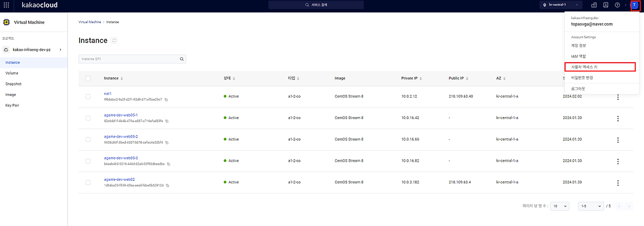
Task: Sort by the 상태 column
Action: pyautogui.click(x=234, y=79)
